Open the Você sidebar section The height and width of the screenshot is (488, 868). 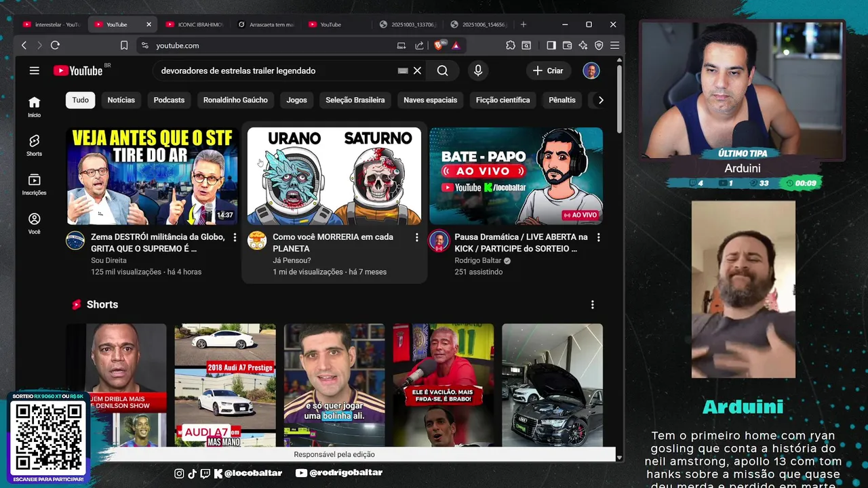click(34, 223)
